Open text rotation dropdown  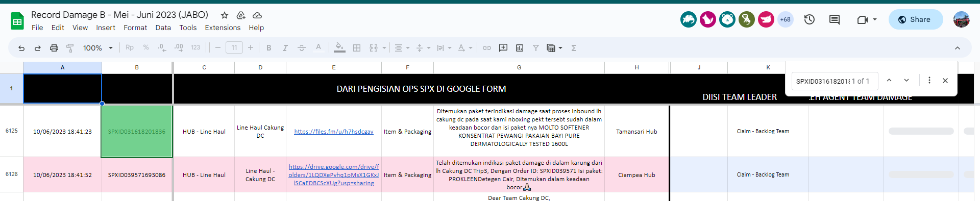[x=465, y=48]
